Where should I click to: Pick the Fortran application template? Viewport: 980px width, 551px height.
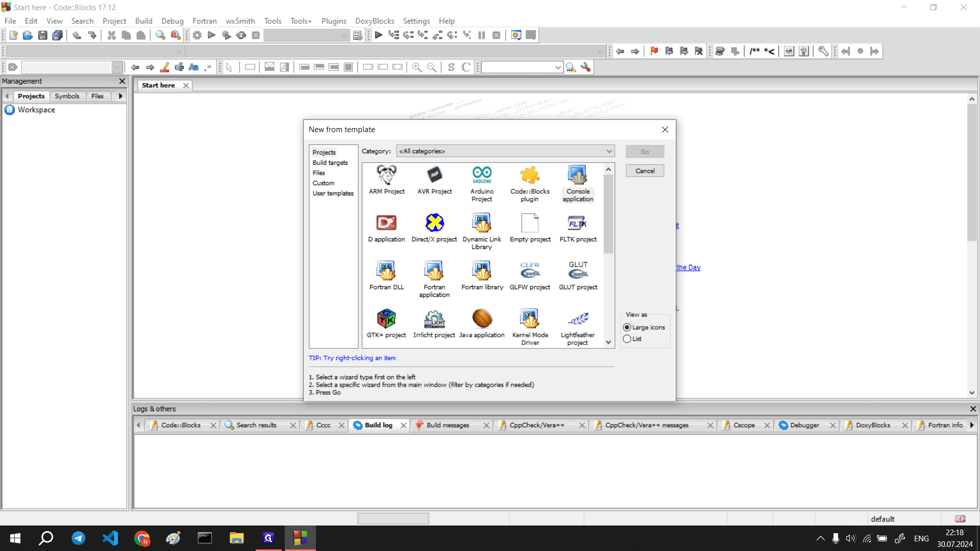click(x=434, y=280)
